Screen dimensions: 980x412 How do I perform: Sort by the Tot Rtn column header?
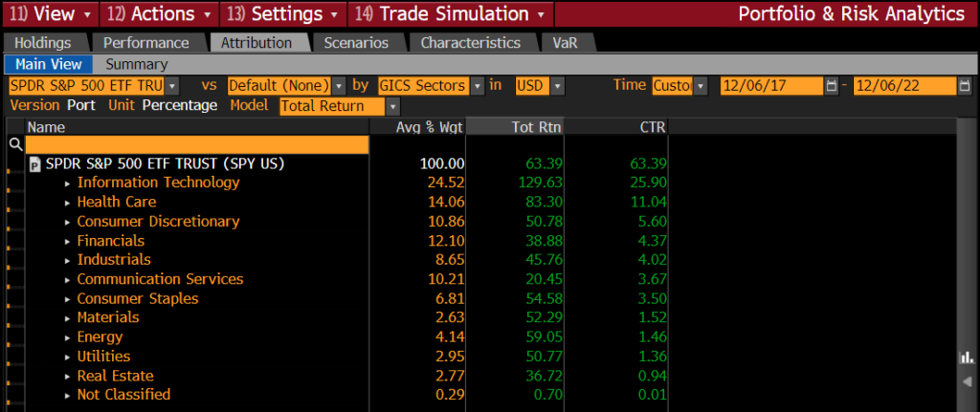click(x=515, y=127)
